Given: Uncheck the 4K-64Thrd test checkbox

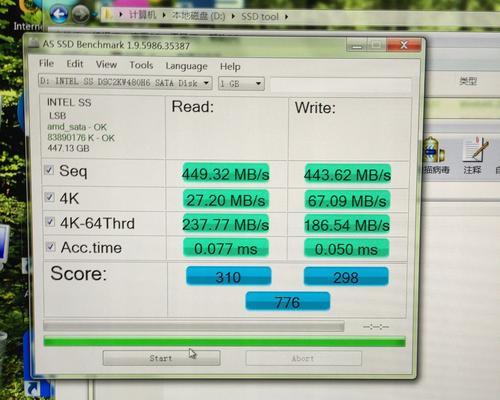Looking at the screenshot, I should (x=50, y=221).
